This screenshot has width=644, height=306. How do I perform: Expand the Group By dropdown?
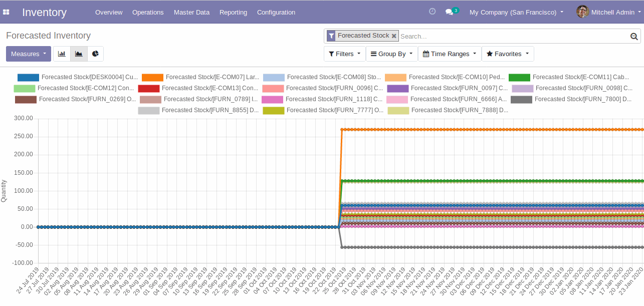coord(392,54)
